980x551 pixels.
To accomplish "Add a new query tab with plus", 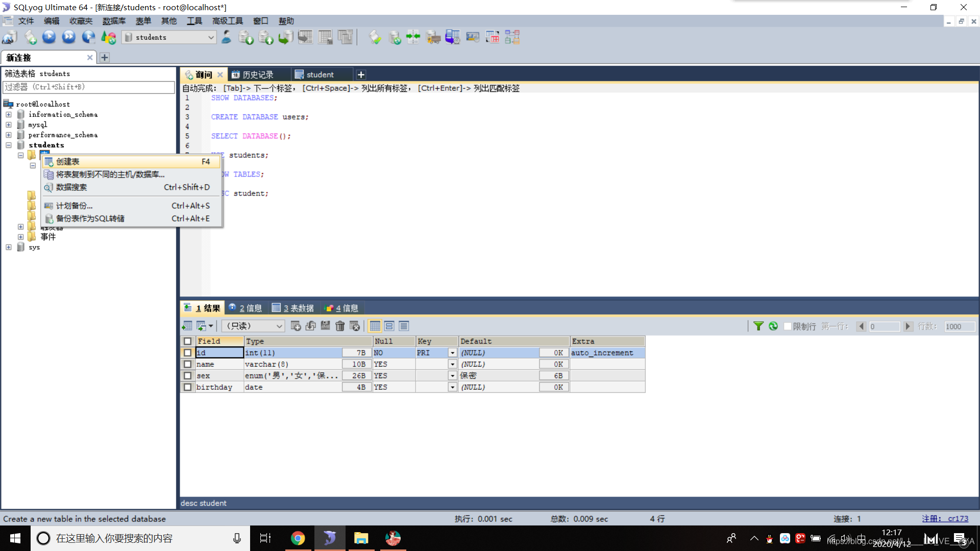I will (x=361, y=74).
